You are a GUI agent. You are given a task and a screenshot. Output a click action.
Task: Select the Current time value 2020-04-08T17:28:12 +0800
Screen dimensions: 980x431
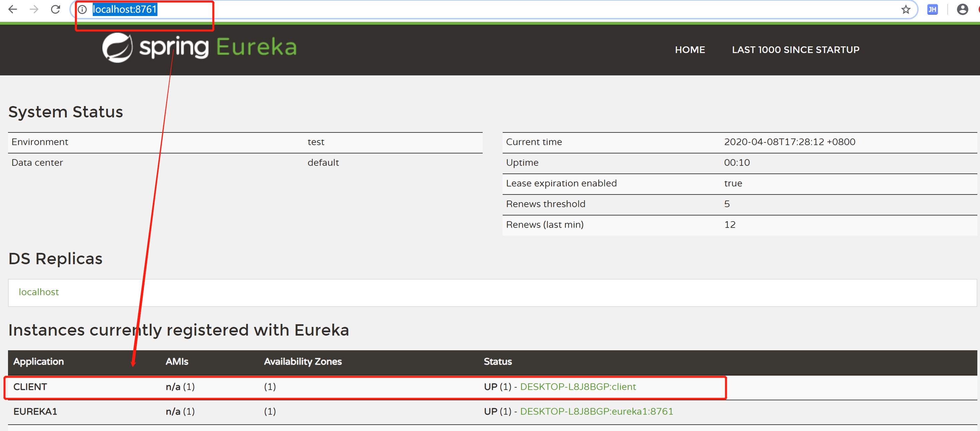(x=790, y=142)
